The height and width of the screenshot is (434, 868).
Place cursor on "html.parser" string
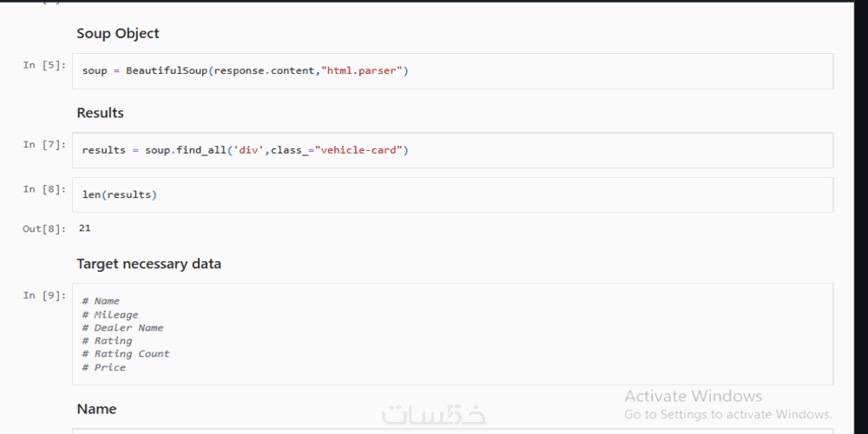362,71
